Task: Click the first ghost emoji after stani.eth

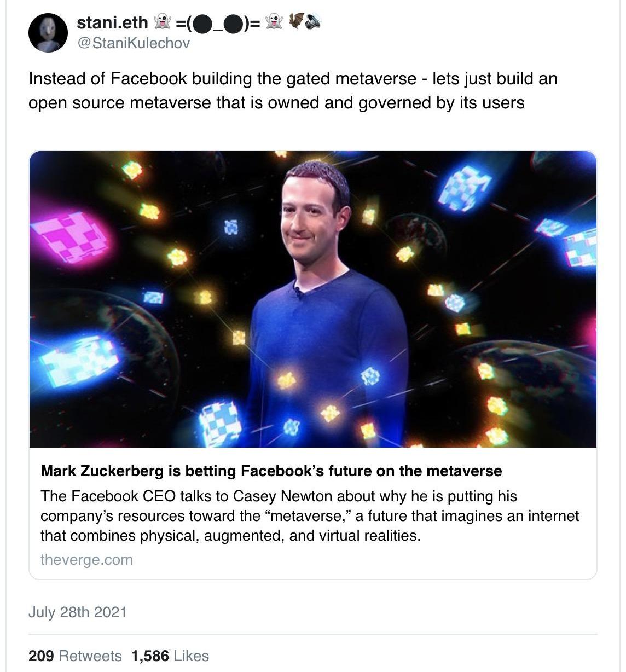Action: click(x=161, y=22)
